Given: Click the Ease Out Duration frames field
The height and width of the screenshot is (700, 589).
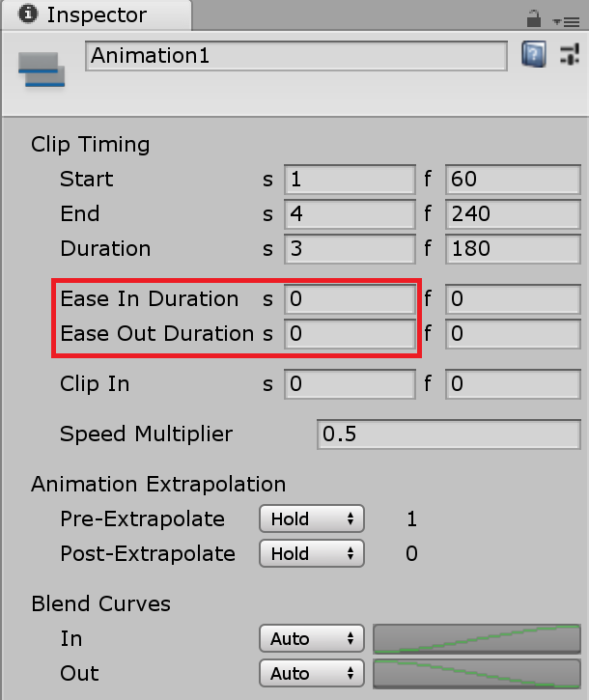Looking at the screenshot, I should 512,334.
